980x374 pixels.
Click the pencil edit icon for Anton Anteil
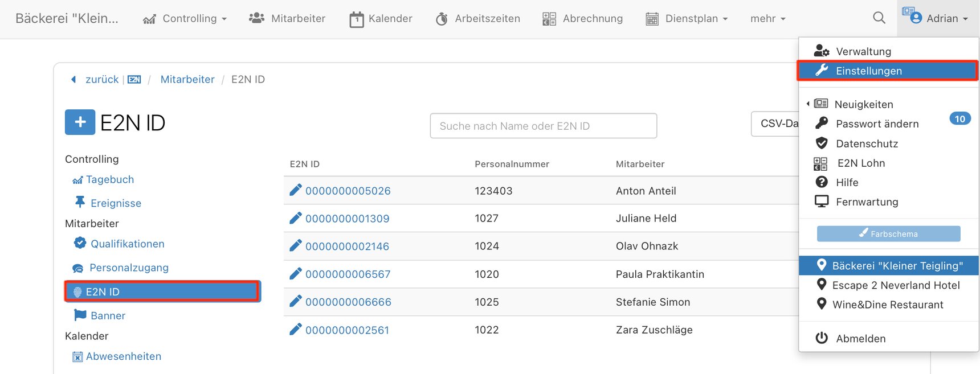[295, 190]
